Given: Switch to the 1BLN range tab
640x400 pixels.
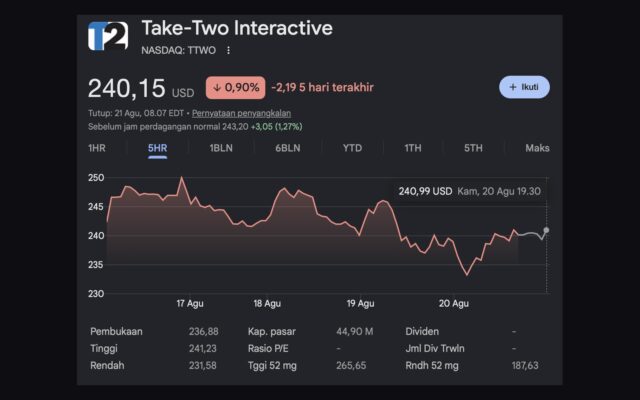Looking at the screenshot, I should (x=221, y=148).
